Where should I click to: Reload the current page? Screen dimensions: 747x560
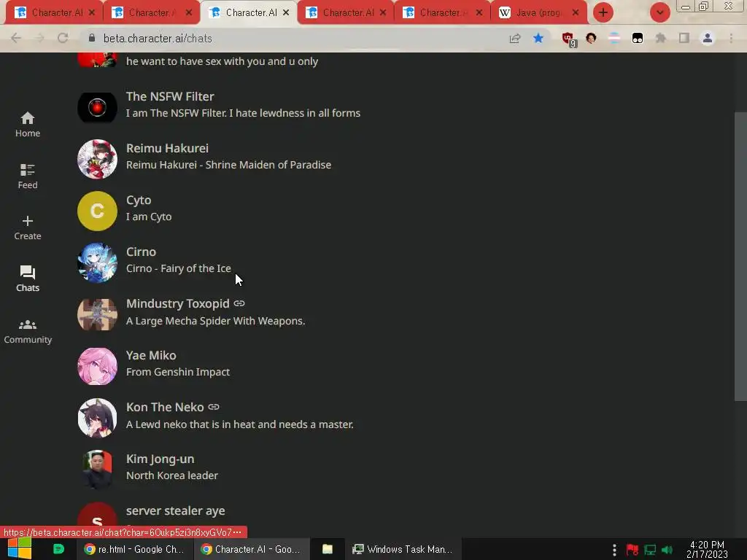tap(63, 38)
